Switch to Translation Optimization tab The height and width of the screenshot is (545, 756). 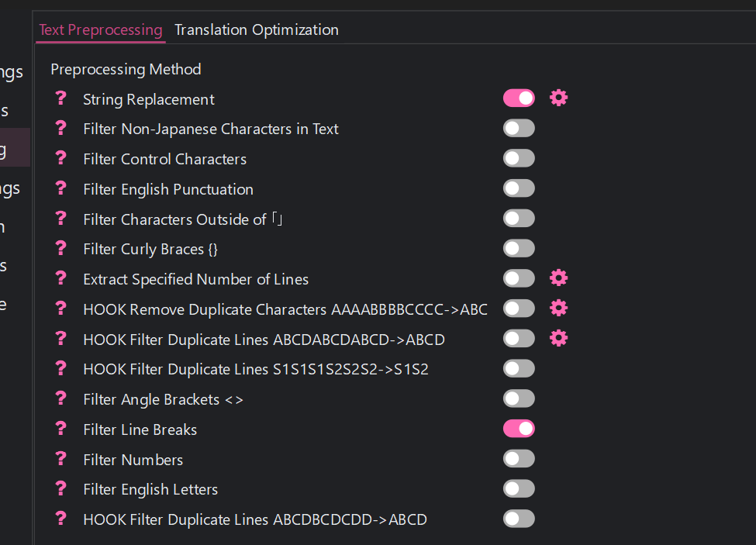pyautogui.click(x=256, y=30)
